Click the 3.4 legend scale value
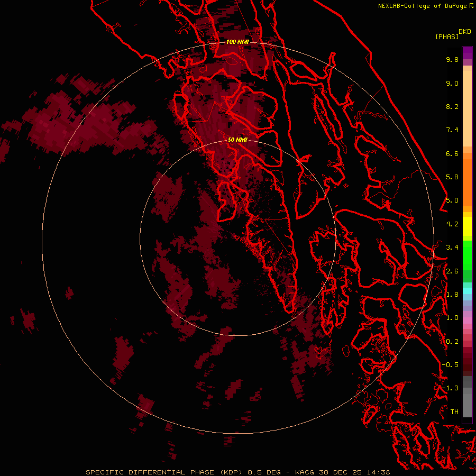476x476 pixels. coord(452,248)
